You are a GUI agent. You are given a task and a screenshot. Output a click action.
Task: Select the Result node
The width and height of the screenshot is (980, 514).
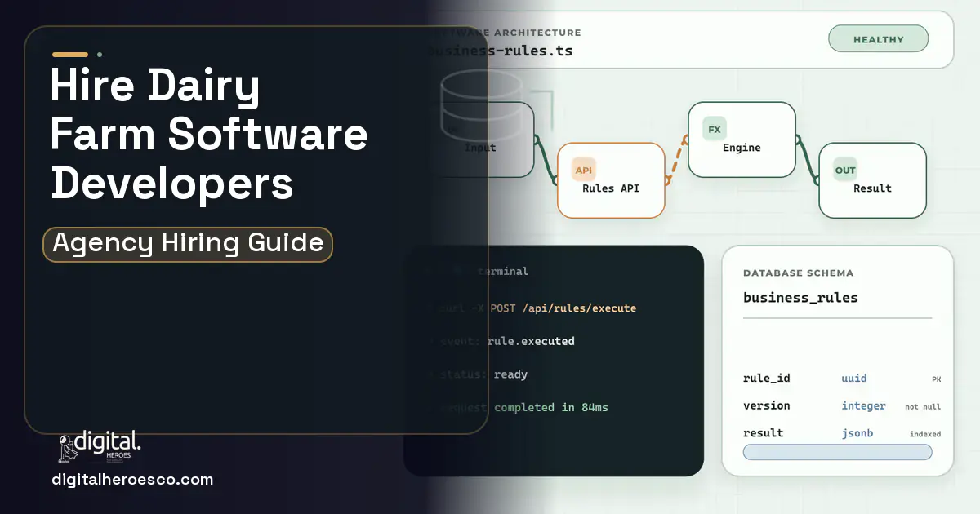[x=872, y=180]
